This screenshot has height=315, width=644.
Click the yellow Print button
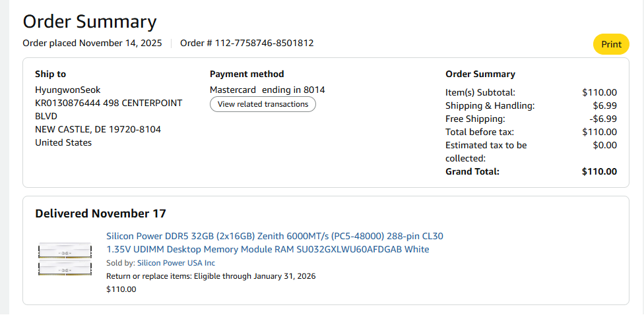(611, 45)
